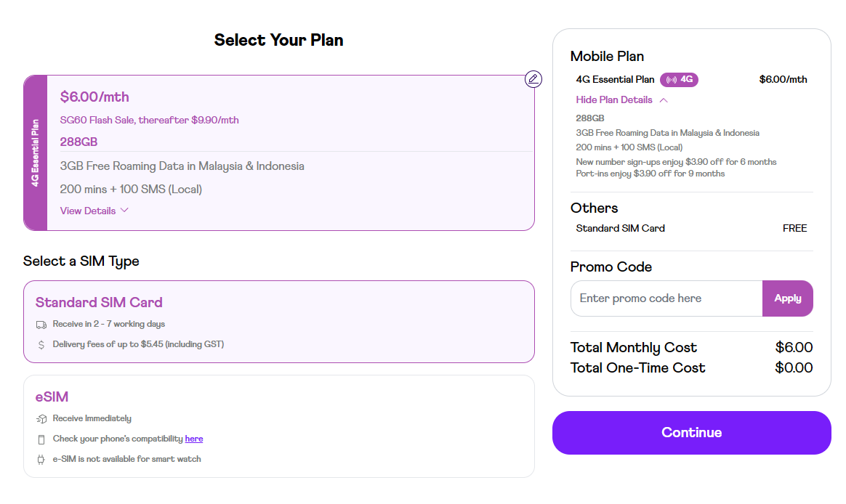Select the Standard SIM Card option

[279, 321]
